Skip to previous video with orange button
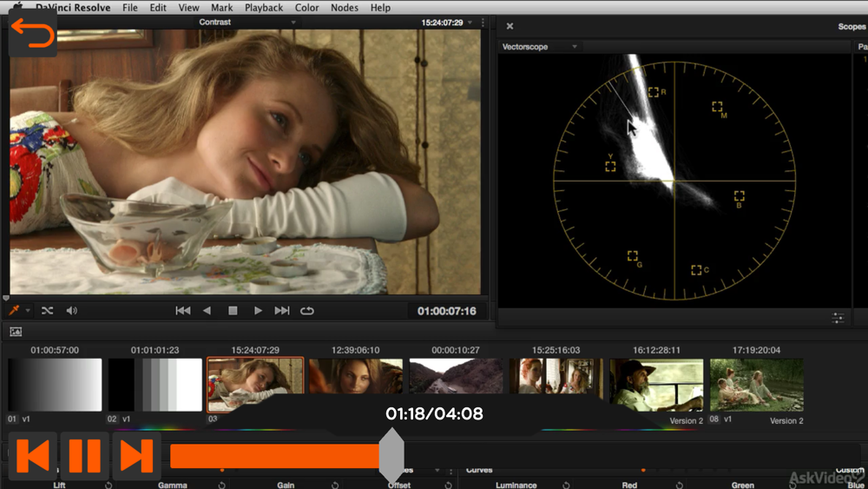The height and width of the screenshot is (489, 868). pyautogui.click(x=33, y=456)
